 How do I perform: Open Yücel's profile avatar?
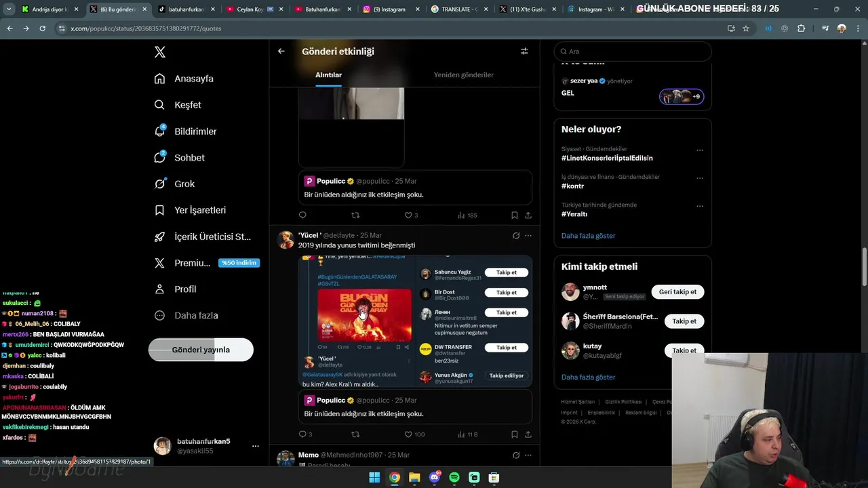(286, 239)
